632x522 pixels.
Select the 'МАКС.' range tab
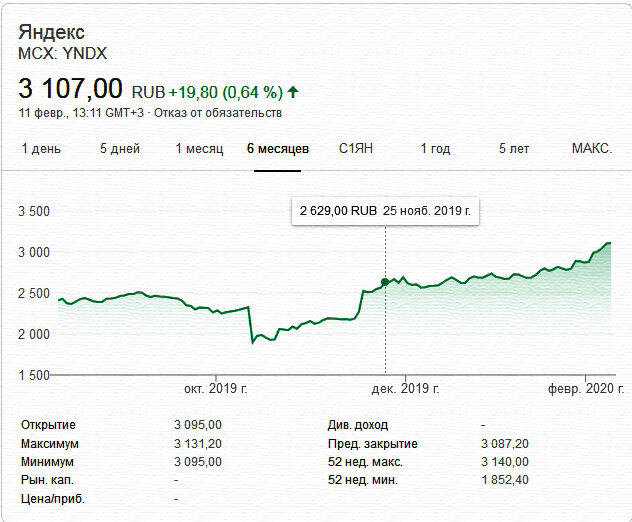click(x=592, y=149)
